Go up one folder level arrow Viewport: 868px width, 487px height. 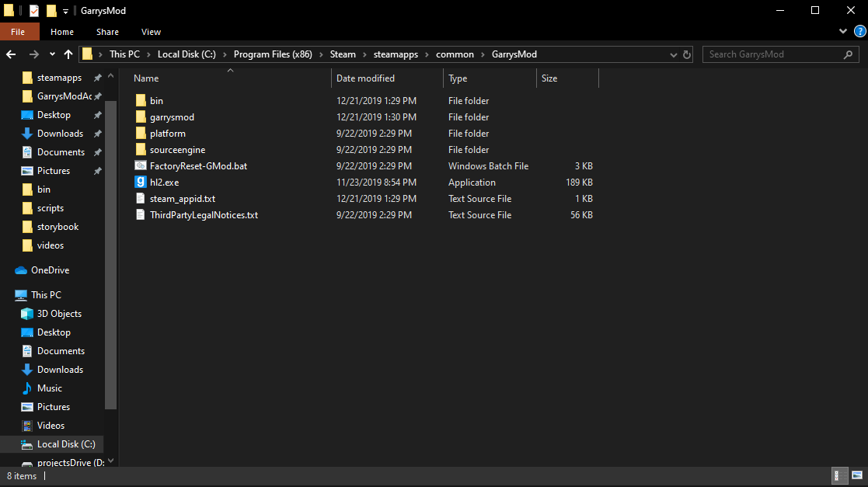68,54
